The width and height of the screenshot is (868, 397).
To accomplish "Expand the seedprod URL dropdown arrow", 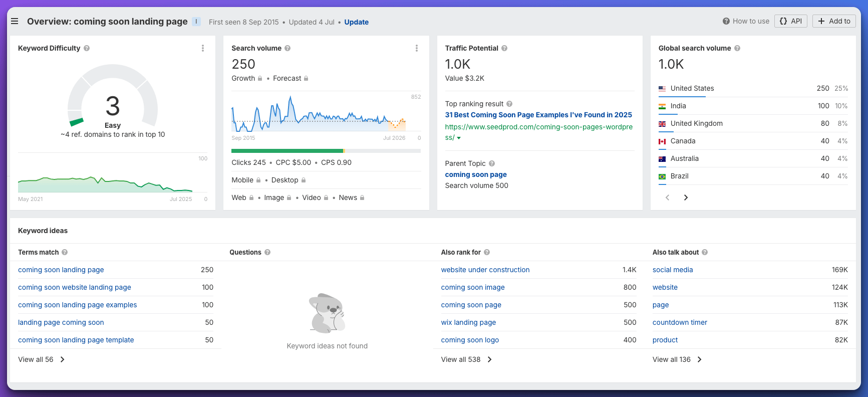I will click(x=459, y=138).
